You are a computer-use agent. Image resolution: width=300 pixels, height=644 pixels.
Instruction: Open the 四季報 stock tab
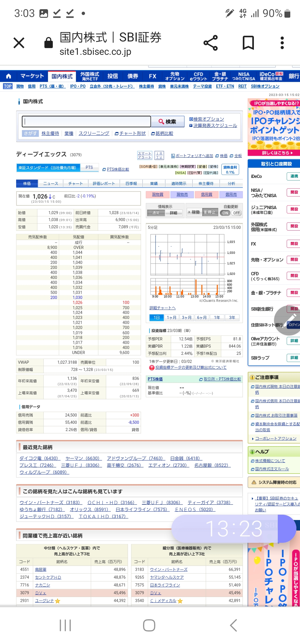131,184
